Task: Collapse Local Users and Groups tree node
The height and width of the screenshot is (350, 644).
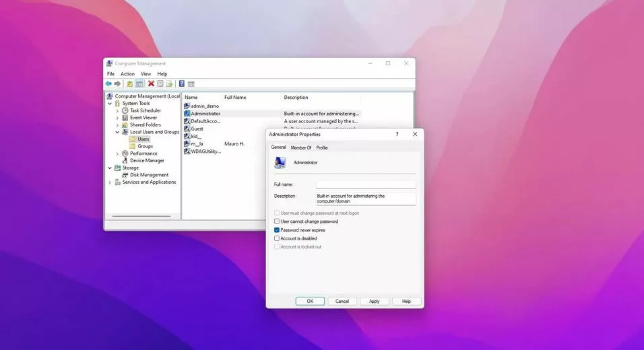Action: [x=117, y=132]
